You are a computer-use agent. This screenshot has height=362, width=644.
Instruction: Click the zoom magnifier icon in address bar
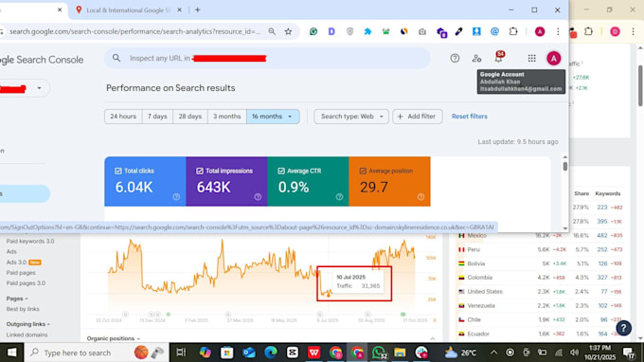[272, 31]
